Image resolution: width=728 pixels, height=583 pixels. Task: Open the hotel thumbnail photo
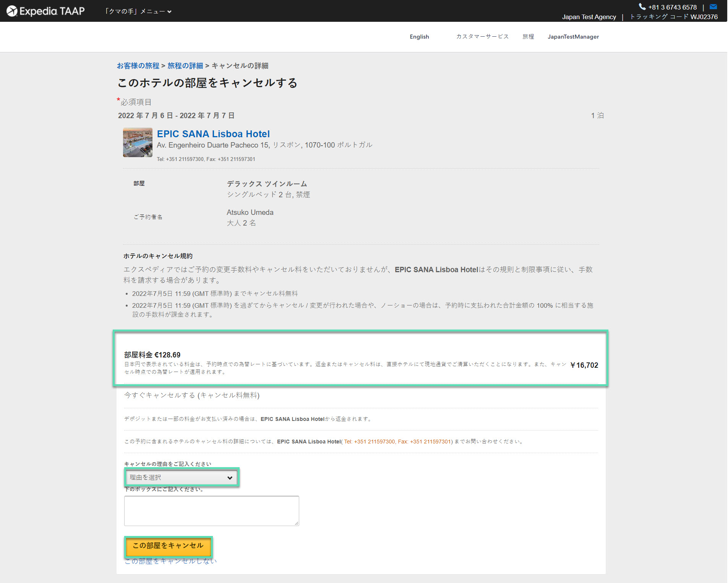click(x=138, y=142)
